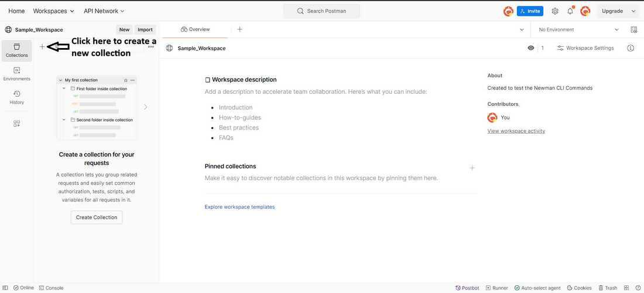Click the globe icon beside Sample_Workspace title

[x=169, y=48]
